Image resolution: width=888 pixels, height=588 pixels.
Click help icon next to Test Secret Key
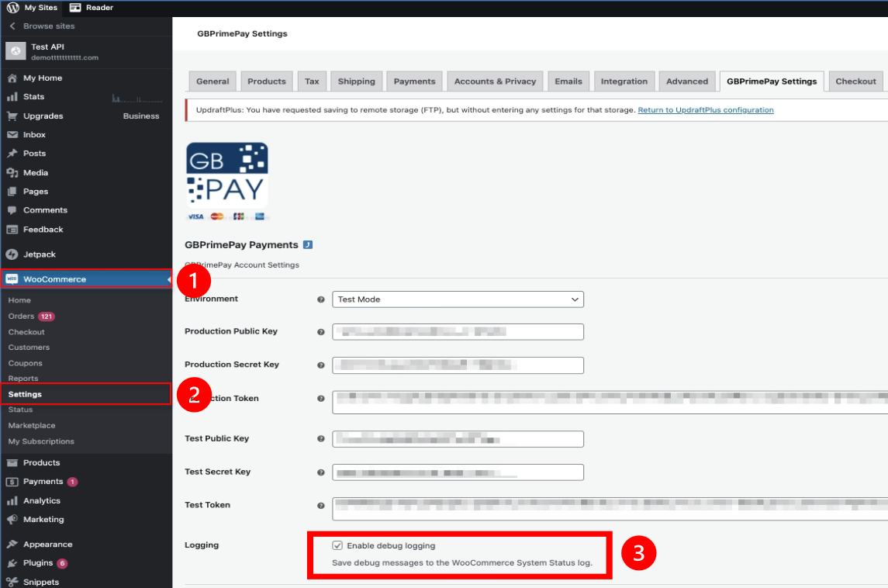tap(320, 472)
